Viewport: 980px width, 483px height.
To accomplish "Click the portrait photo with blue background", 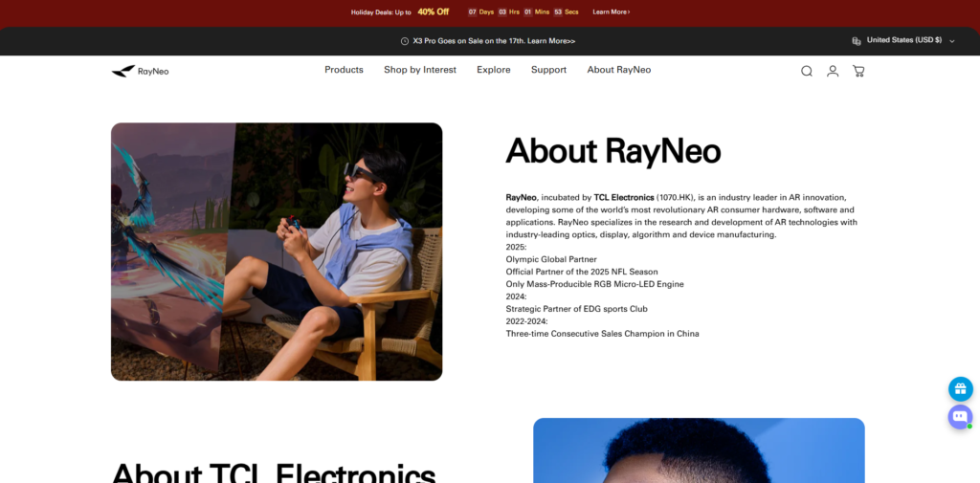I will pos(699,450).
